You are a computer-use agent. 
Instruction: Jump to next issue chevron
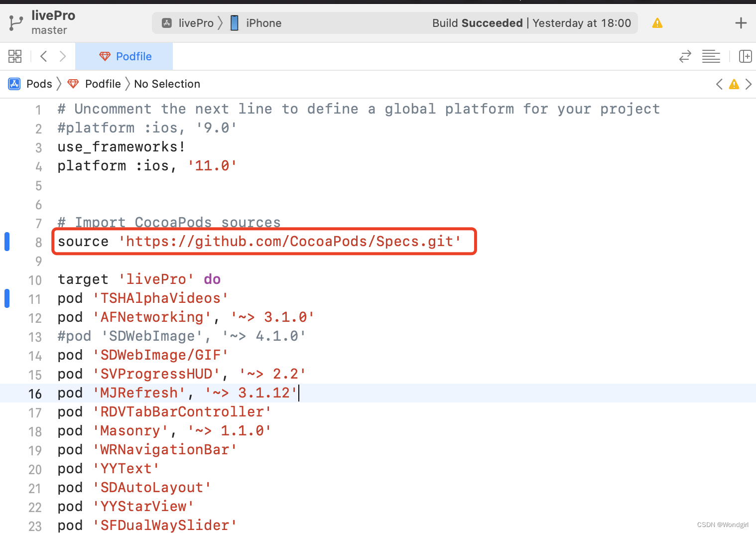click(748, 84)
